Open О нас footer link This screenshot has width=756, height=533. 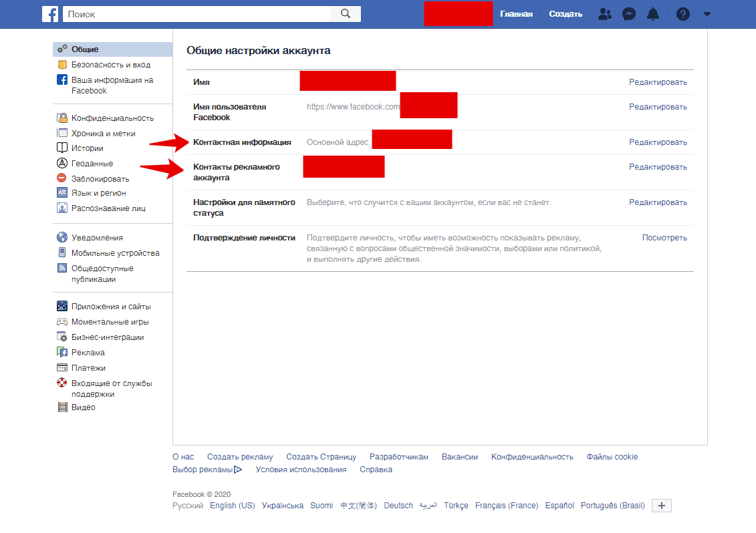pos(183,457)
